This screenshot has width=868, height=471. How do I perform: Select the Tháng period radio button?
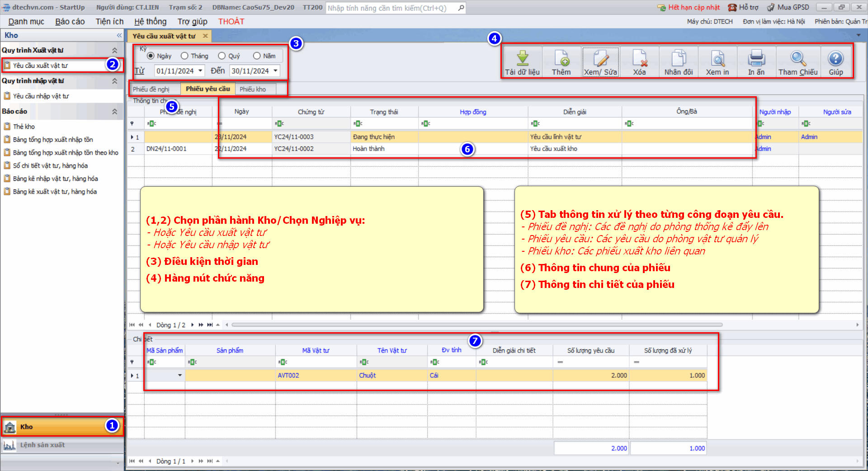click(184, 56)
